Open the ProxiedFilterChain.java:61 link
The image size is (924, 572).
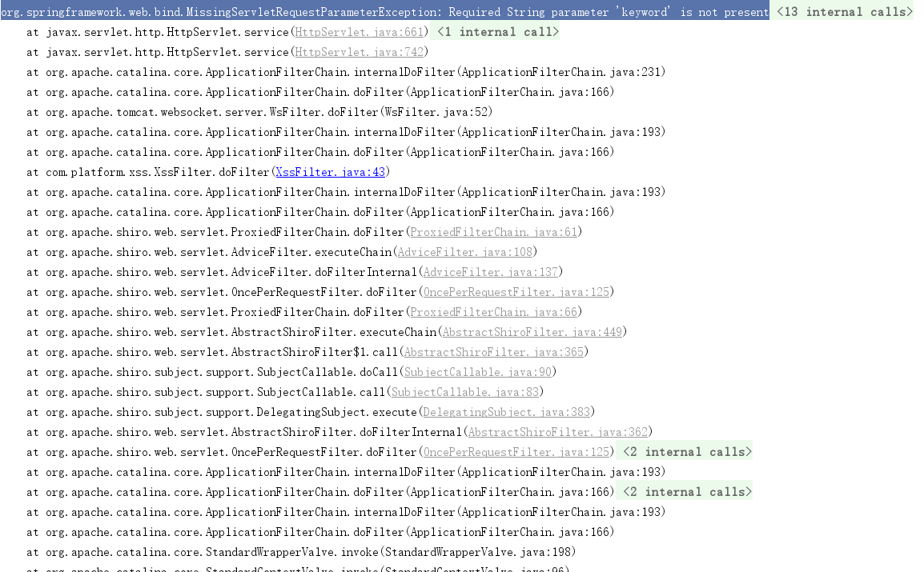pos(493,232)
